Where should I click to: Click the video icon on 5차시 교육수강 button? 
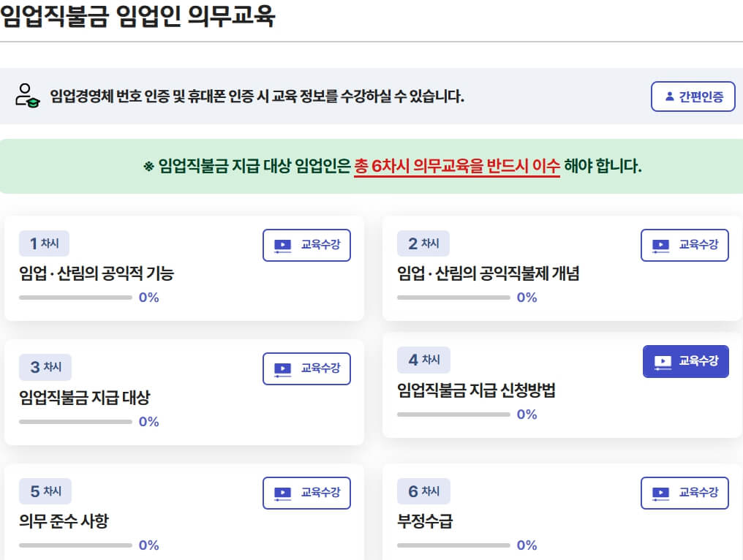pyautogui.click(x=282, y=493)
